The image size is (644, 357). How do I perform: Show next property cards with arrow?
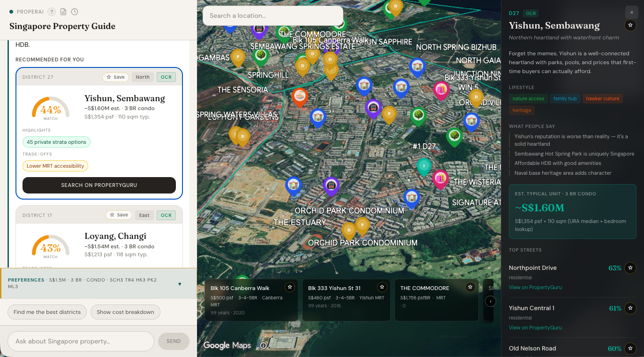coord(490,301)
